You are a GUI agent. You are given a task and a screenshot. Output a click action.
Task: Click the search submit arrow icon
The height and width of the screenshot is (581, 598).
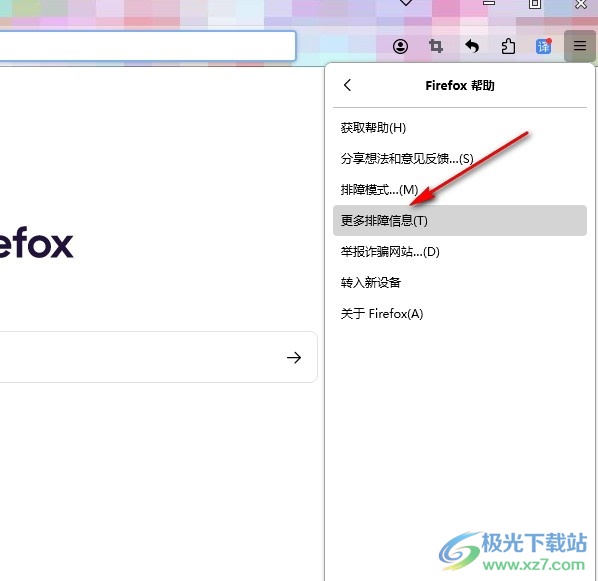point(294,357)
